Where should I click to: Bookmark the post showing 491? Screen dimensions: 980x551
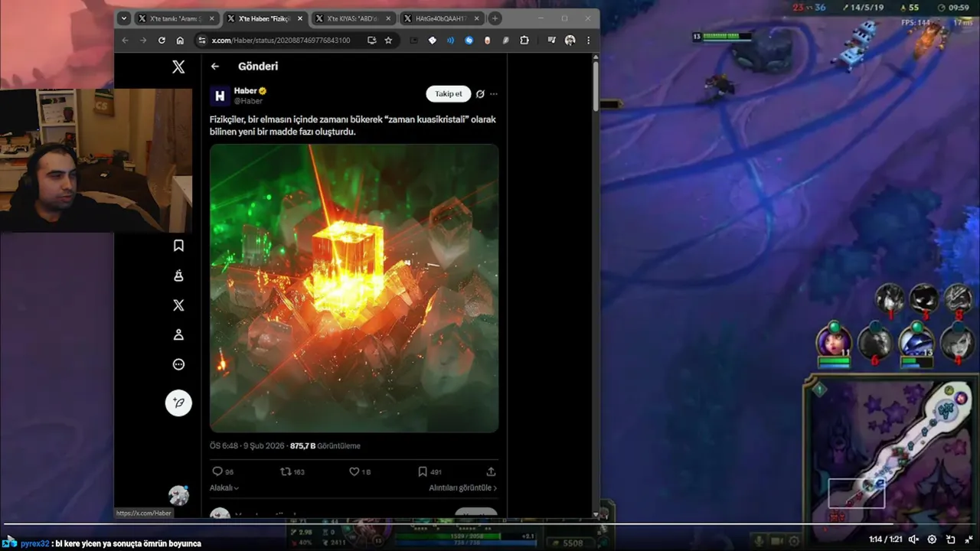click(423, 471)
